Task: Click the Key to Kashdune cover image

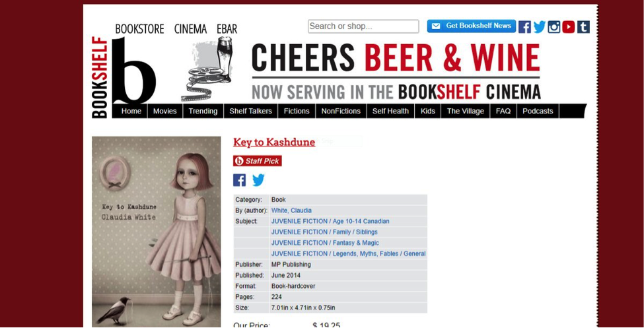Action: pyautogui.click(x=156, y=232)
